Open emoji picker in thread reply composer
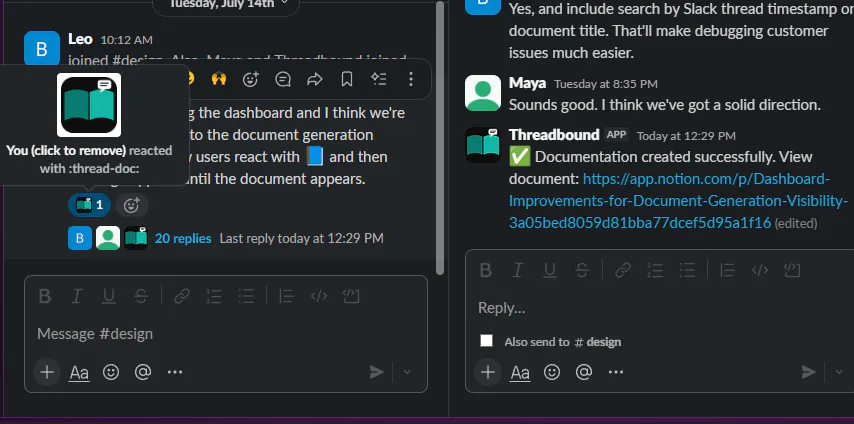854x424 pixels. click(x=552, y=372)
